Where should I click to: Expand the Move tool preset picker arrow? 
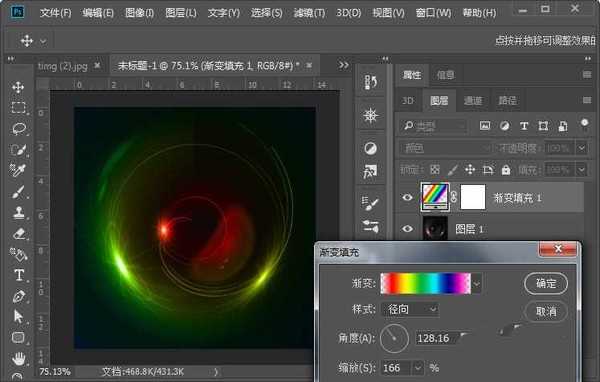tap(43, 41)
